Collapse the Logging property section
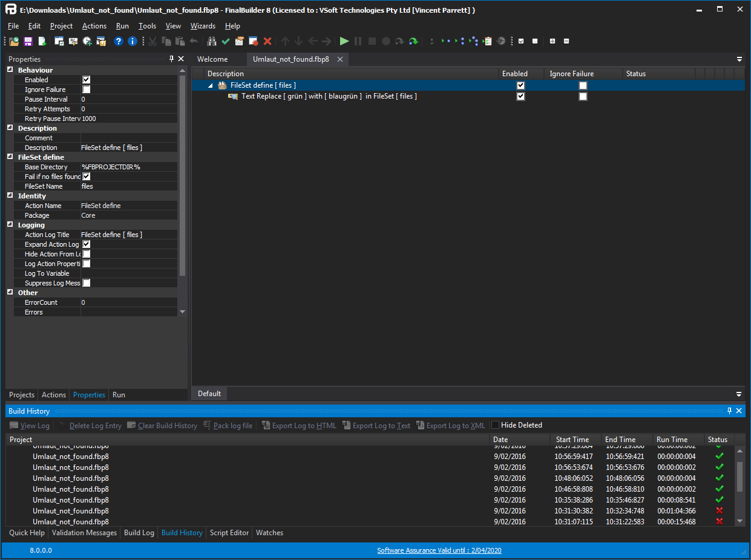Image resolution: width=751 pixels, height=560 pixels. (10, 225)
